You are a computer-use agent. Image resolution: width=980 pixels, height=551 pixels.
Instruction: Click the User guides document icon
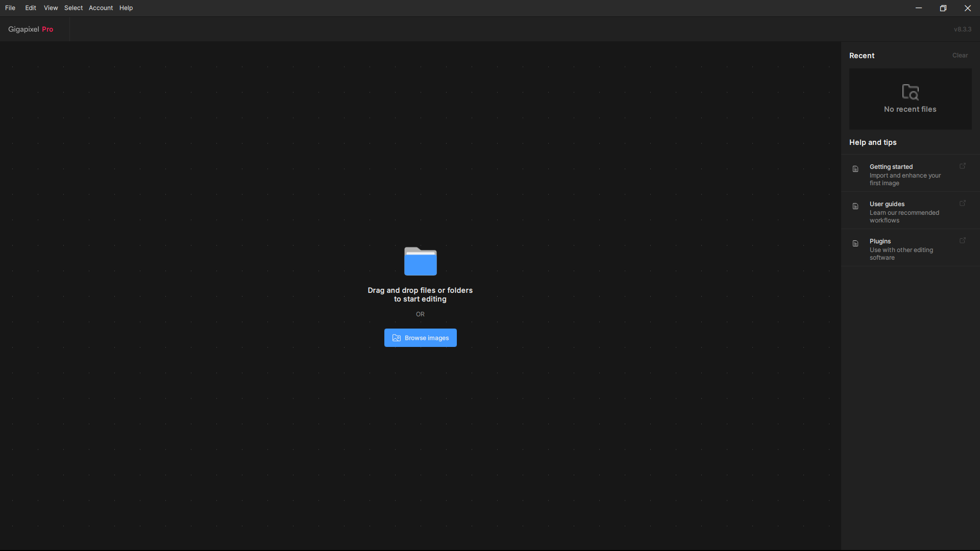(855, 206)
